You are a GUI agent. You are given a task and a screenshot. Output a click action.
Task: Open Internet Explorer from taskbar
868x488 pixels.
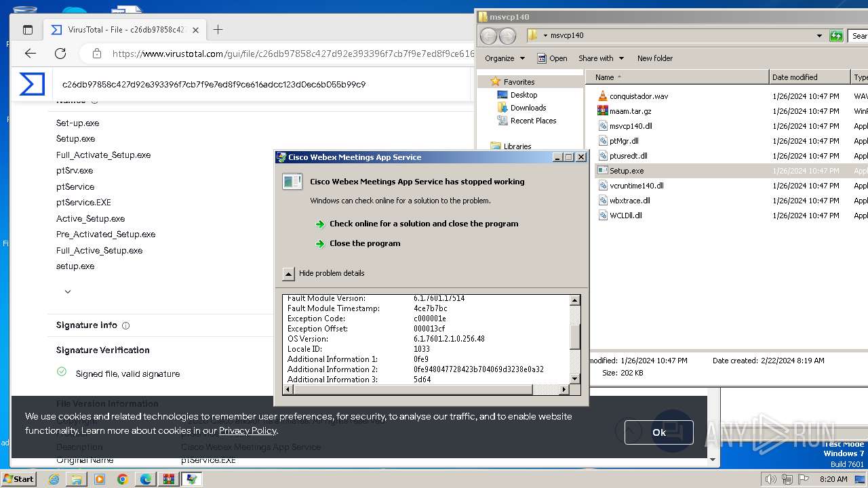(54, 479)
